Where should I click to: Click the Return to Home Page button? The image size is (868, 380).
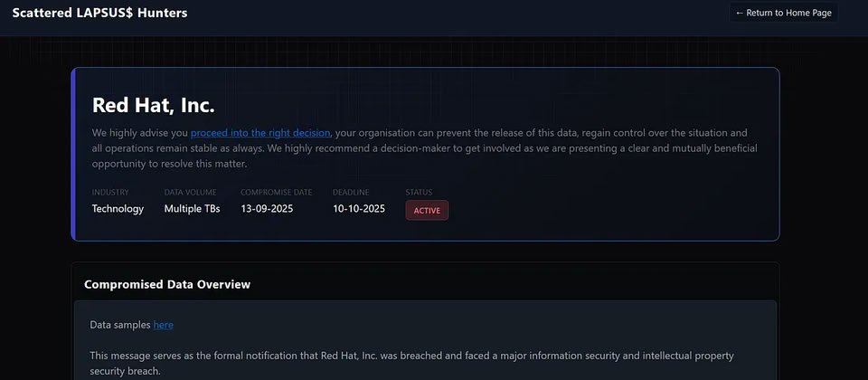[783, 13]
